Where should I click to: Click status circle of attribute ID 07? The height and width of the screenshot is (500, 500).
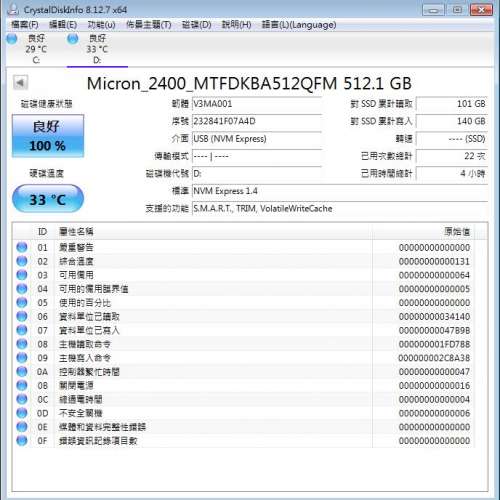[22, 330]
